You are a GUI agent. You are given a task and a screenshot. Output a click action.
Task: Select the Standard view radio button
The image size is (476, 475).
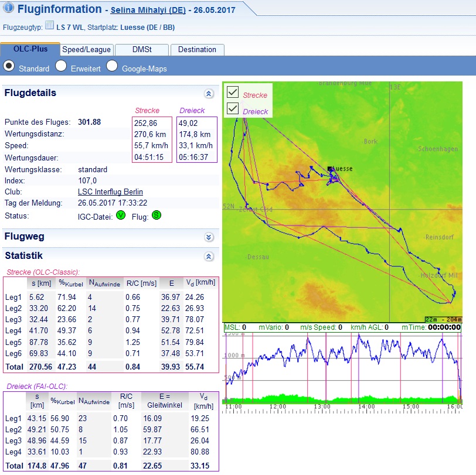point(9,66)
